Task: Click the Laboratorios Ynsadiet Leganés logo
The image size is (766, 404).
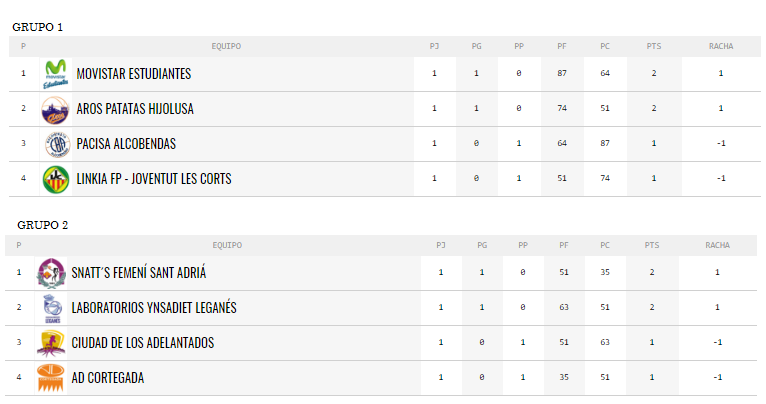Action: coord(52,308)
